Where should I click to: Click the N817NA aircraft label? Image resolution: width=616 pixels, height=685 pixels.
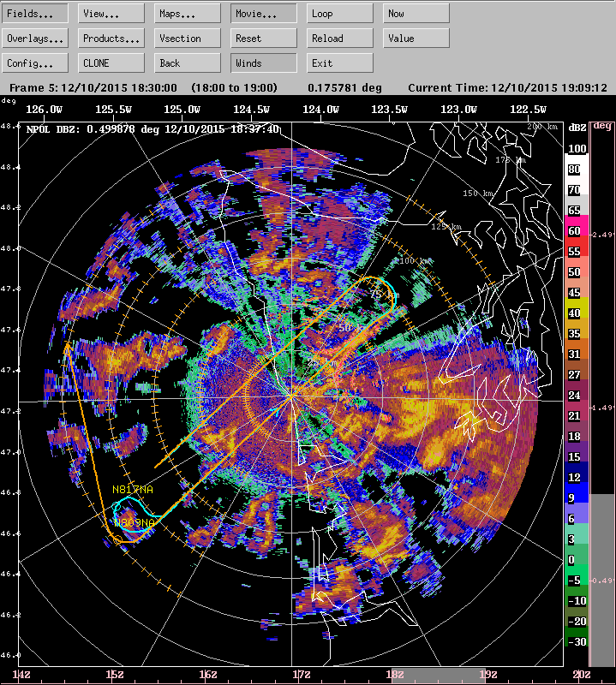[133, 490]
